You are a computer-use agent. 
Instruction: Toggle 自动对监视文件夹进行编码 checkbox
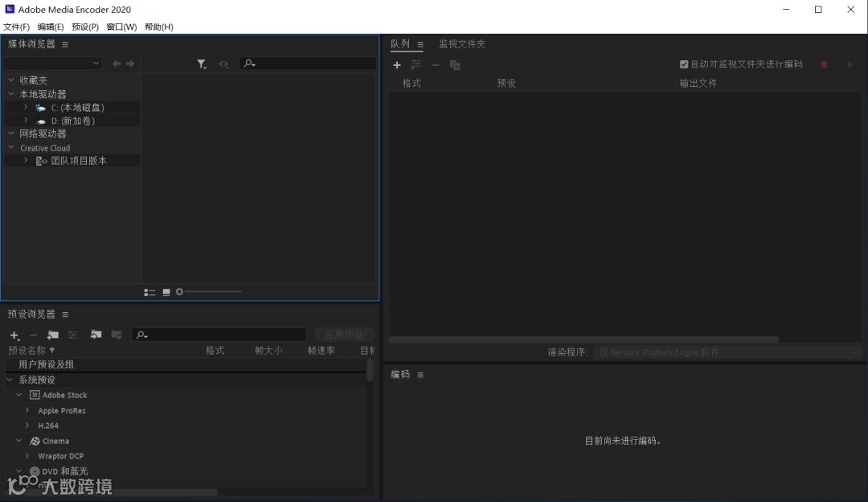click(x=684, y=64)
